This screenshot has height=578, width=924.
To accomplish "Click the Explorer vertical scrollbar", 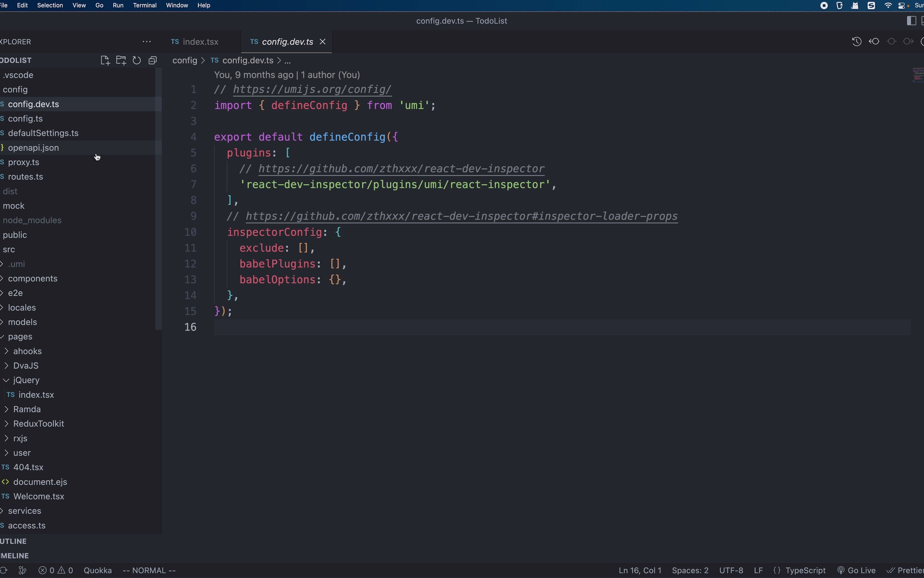I will click(x=159, y=199).
